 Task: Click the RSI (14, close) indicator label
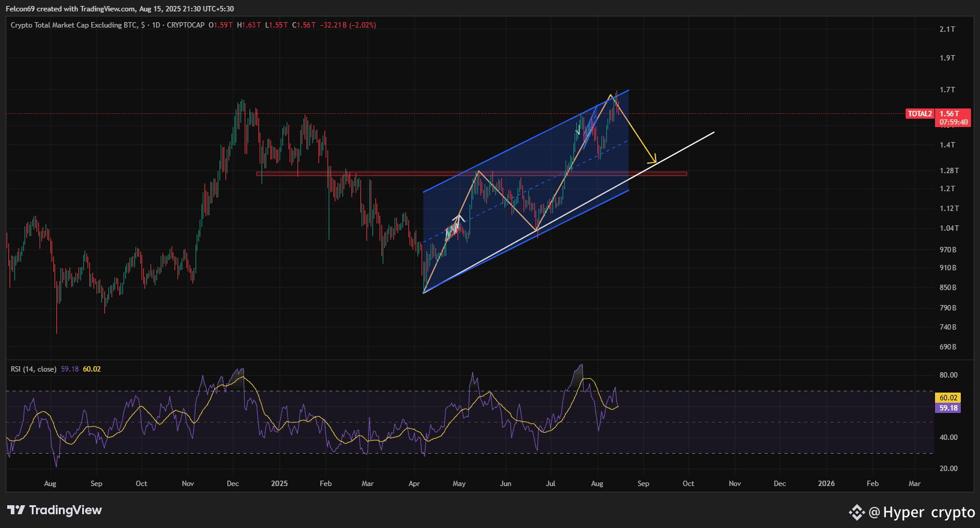[34, 369]
